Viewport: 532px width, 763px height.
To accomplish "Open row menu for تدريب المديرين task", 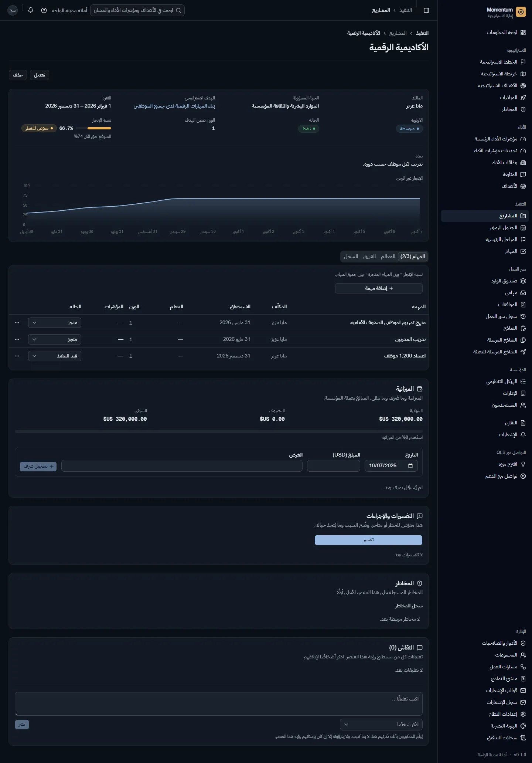I will click(x=17, y=339).
